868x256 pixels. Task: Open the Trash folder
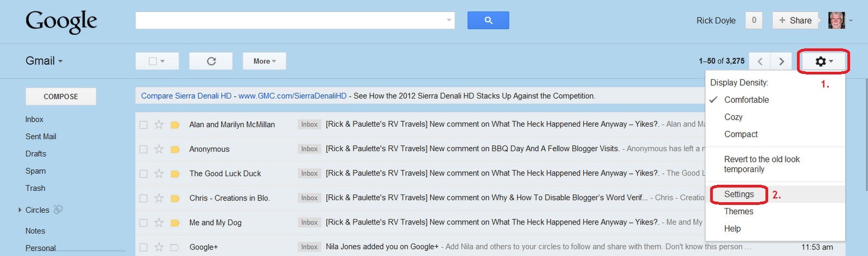point(35,188)
